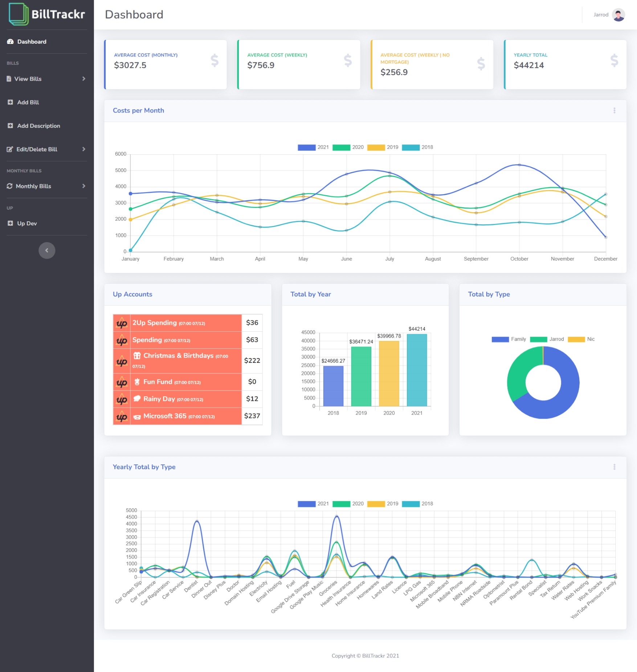Click the Add Description plus icon
The image size is (637, 672).
pos(10,126)
